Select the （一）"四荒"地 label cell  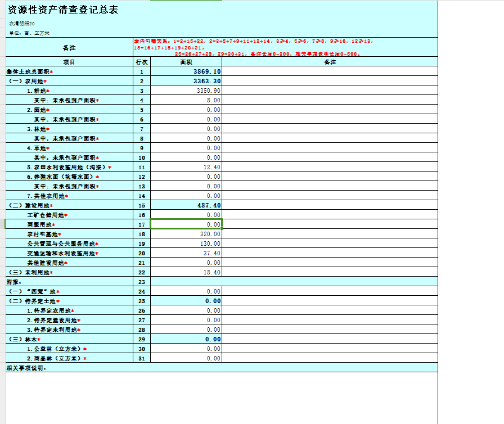[x=69, y=291]
